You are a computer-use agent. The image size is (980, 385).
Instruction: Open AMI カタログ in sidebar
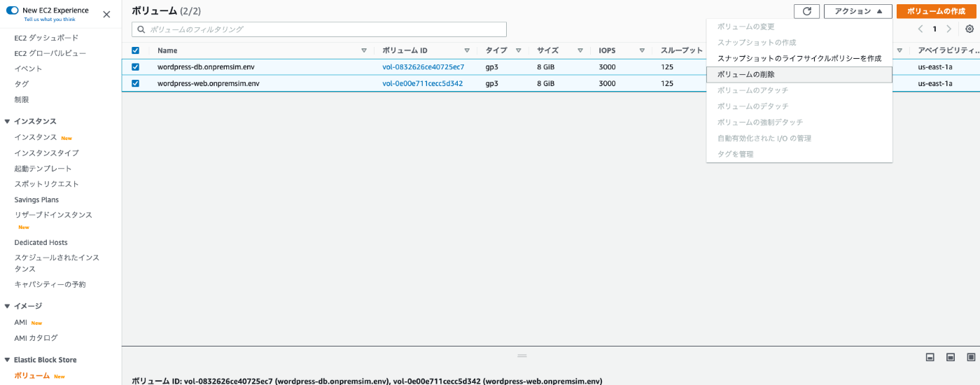click(36, 337)
